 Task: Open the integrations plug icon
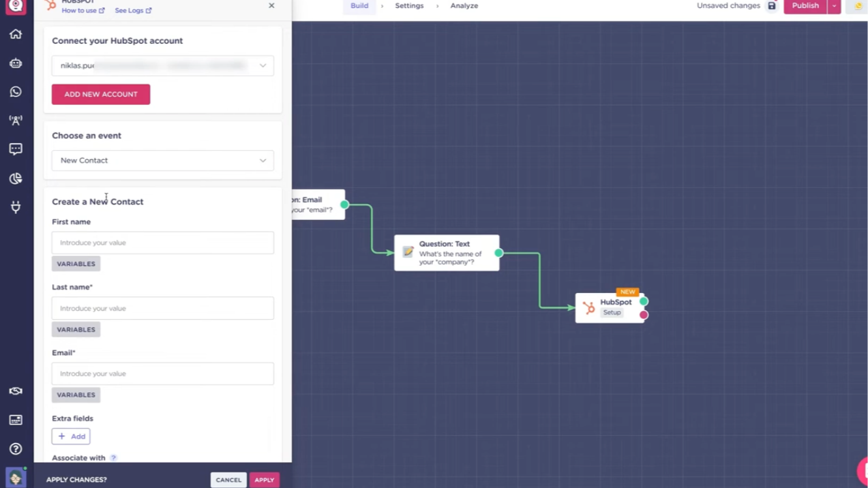pos(16,207)
